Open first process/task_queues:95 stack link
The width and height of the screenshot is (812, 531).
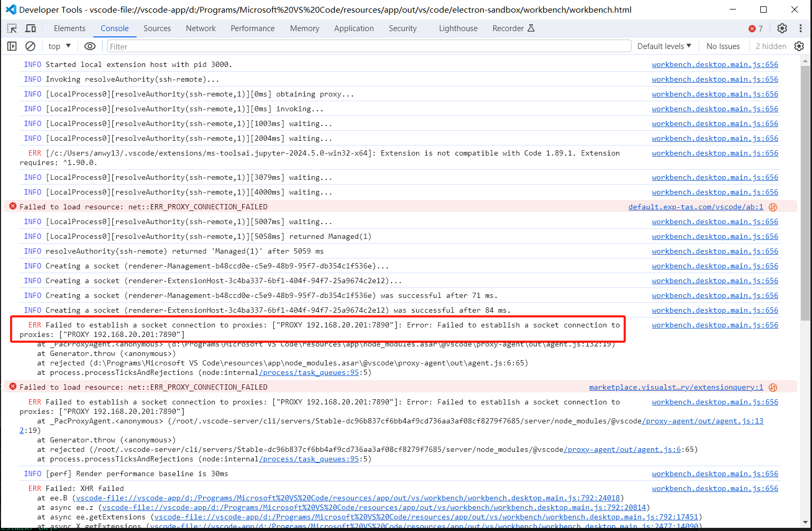click(x=309, y=372)
